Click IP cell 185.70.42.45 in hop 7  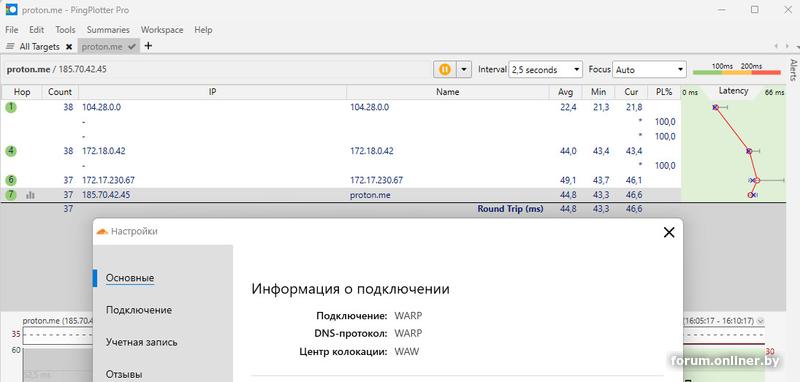tap(106, 195)
